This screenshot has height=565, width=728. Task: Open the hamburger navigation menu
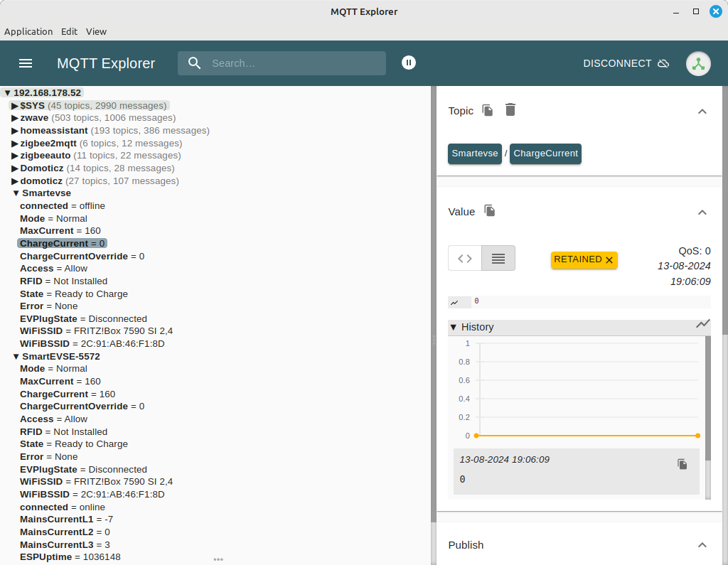pyautogui.click(x=26, y=63)
